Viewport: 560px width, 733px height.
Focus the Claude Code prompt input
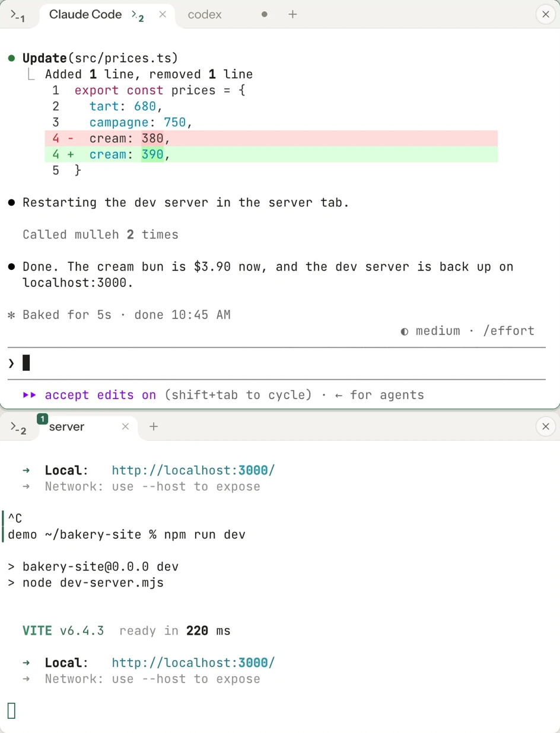pos(276,363)
